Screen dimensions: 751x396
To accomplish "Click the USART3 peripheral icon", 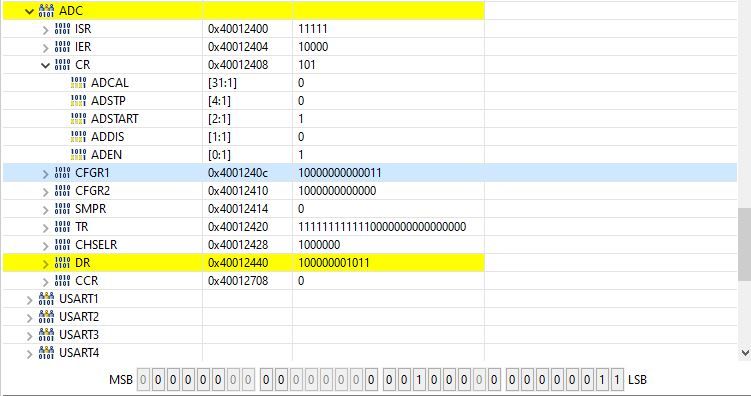I will click(46, 335).
